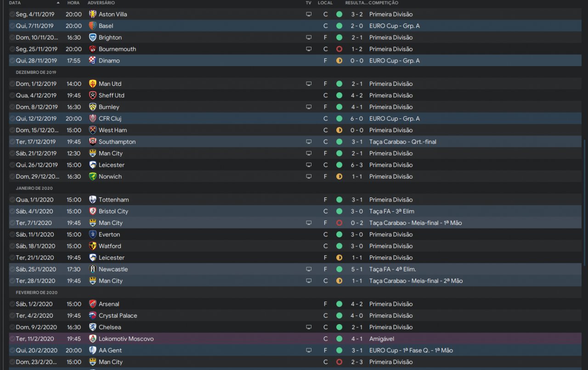The image size is (588, 370).
Task: Click sort arrow on DATA column header
Action: 58,3
